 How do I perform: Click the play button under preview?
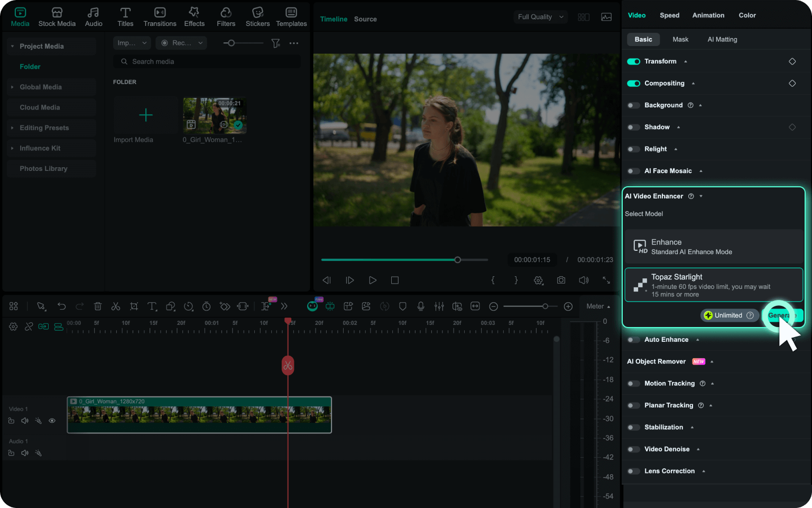point(373,280)
